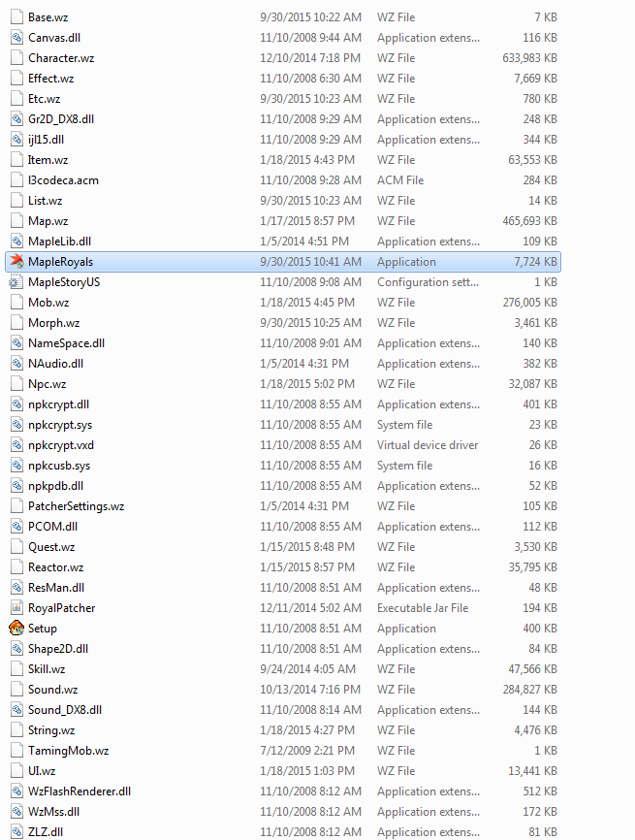Image resolution: width=635 pixels, height=840 pixels.
Task: Click the RoyalPatcher jar file icon
Action: click(17, 607)
